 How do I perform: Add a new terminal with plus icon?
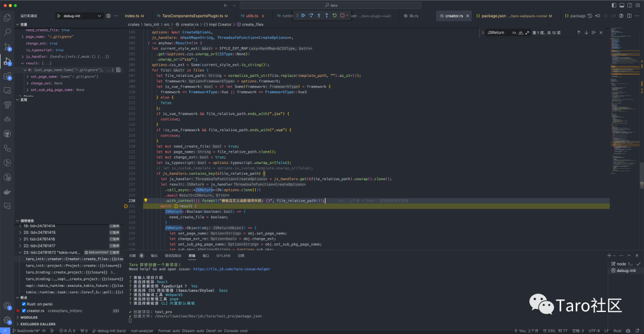(x=609, y=255)
